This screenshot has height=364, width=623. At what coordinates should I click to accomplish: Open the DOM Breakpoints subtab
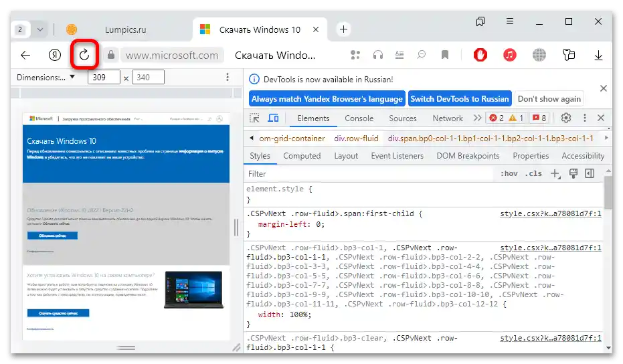click(x=468, y=156)
